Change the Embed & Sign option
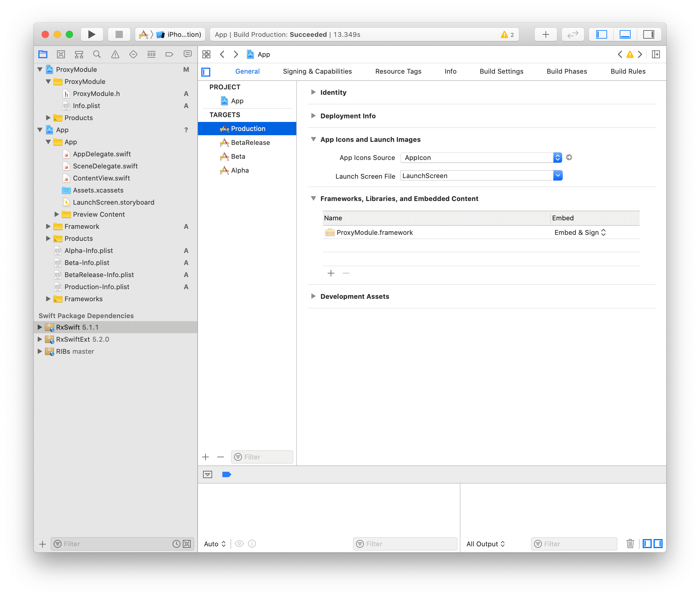The height and width of the screenshot is (597, 700). point(580,232)
